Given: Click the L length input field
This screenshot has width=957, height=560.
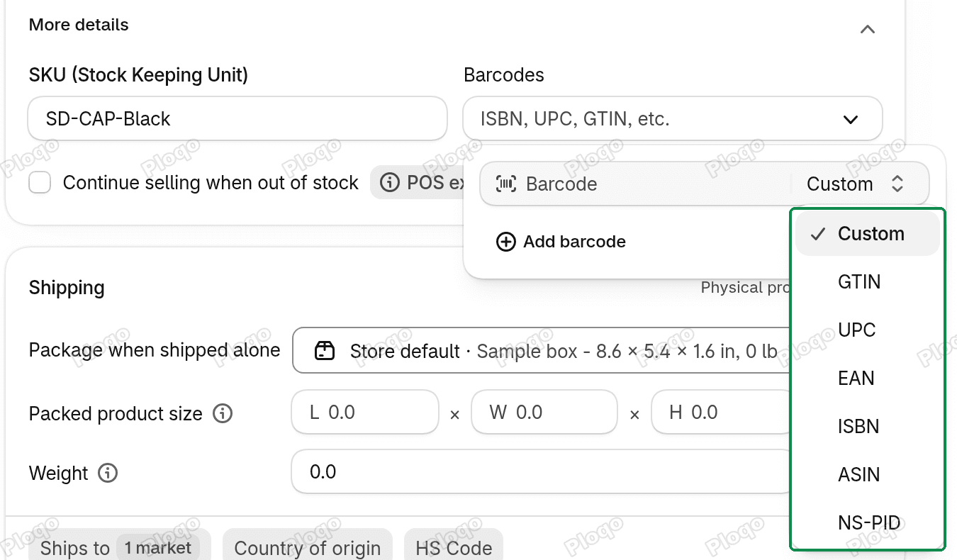Looking at the screenshot, I should click(x=365, y=412).
